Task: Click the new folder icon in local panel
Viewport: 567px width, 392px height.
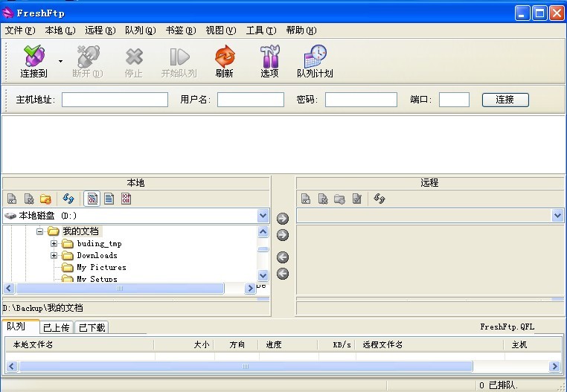Action: [46, 199]
